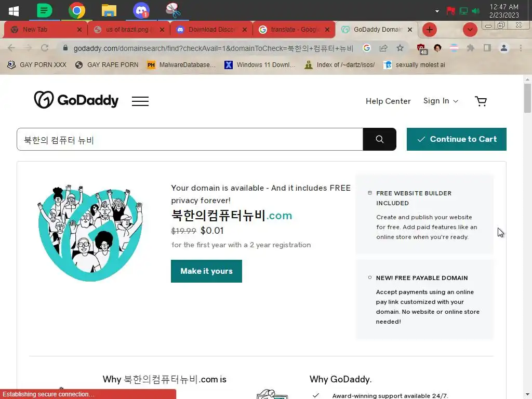Open the striped flag extension icon
Screen dimensions: 532x399
pos(454,48)
